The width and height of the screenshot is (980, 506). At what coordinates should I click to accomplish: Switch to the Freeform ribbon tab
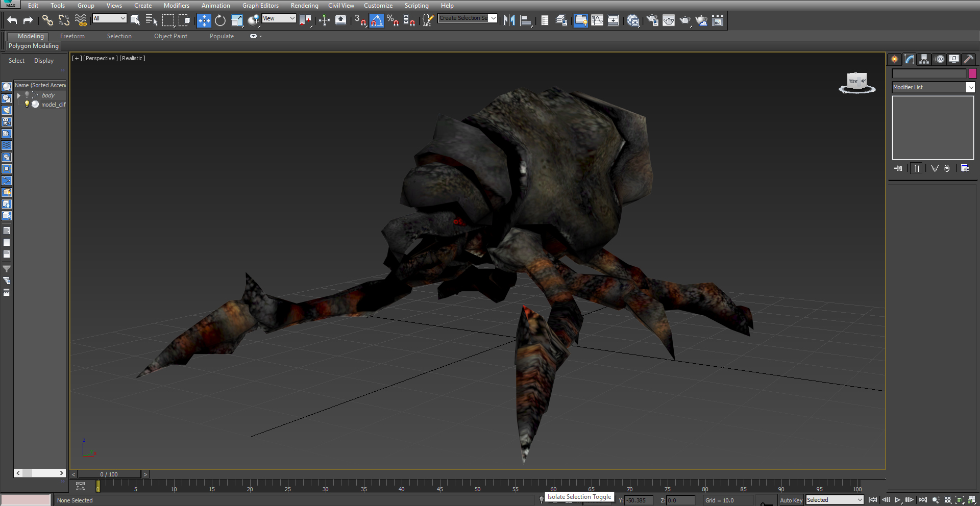pyautogui.click(x=72, y=36)
